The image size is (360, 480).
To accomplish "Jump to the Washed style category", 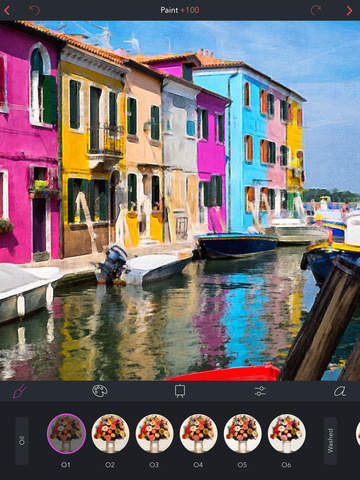I will [x=330, y=441].
